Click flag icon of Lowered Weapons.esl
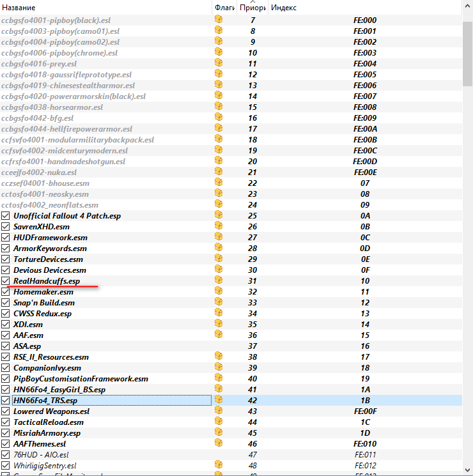This screenshot has height=476, width=473. click(219, 411)
